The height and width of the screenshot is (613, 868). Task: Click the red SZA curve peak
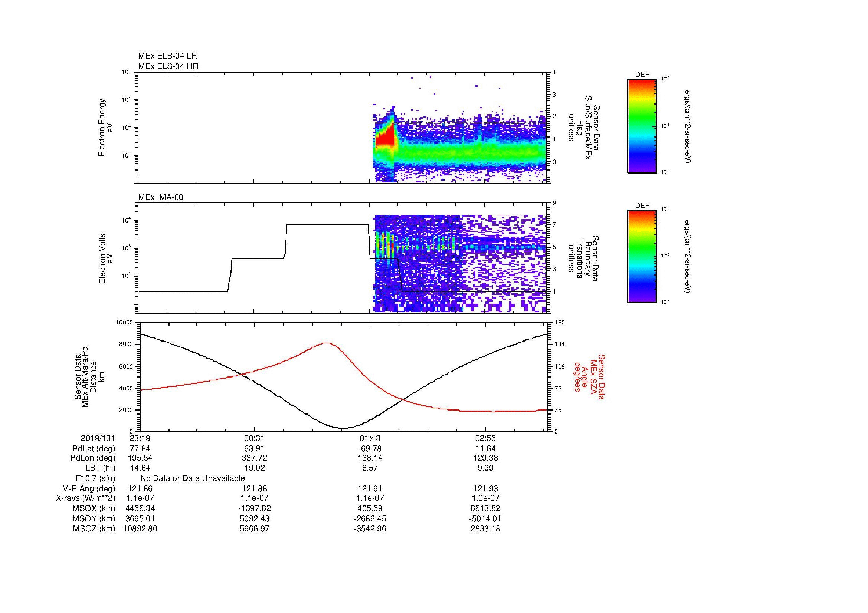pos(327,343)
